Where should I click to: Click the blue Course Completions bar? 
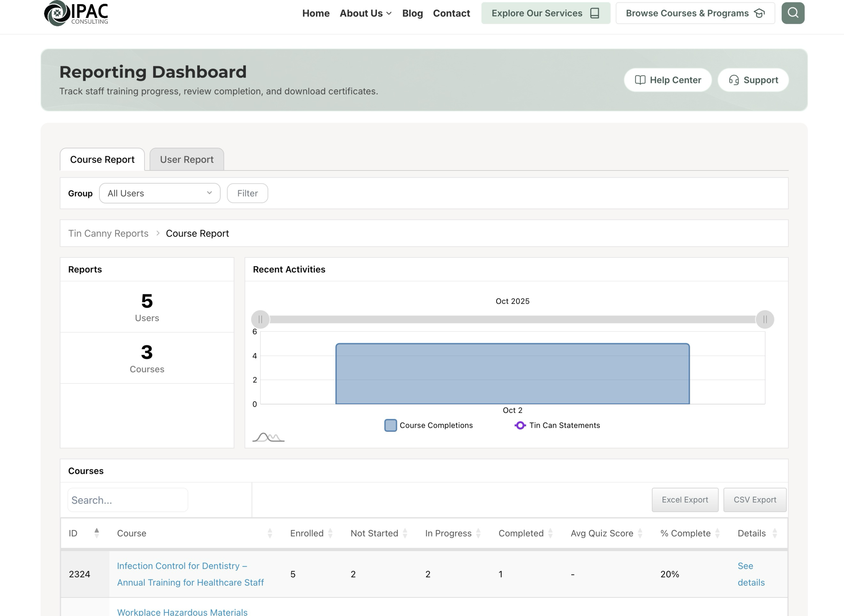point(513,374)
